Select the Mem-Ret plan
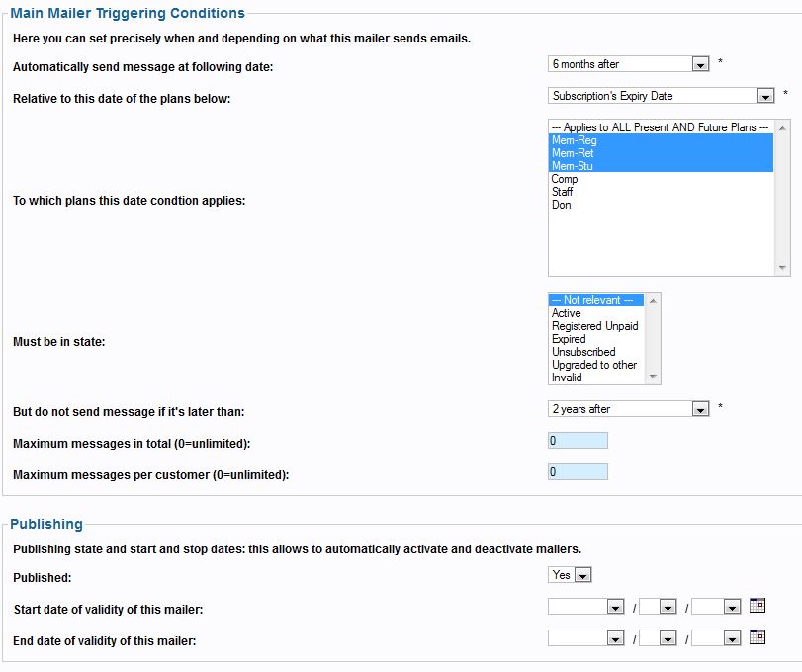This screenshot has height=672, width=802. [661, 153]
